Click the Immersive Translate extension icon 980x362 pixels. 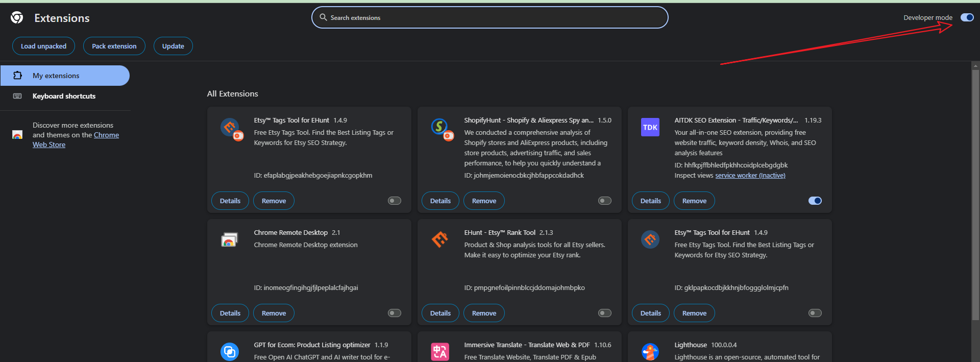coord(440,351)
